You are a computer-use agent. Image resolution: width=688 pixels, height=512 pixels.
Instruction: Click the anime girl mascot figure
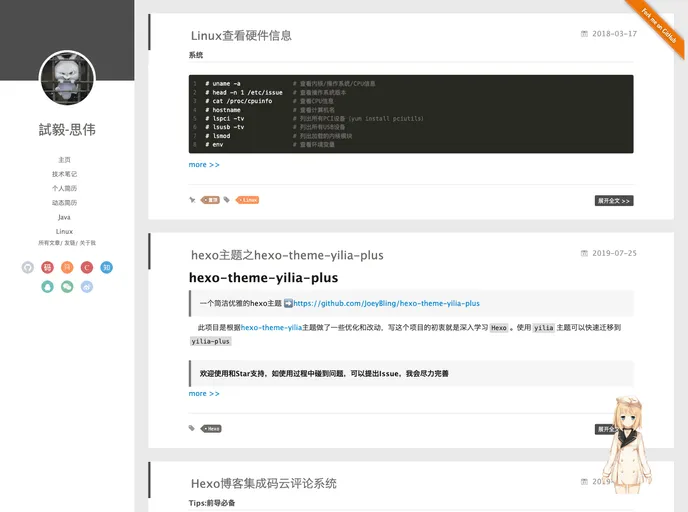point(627,445)
